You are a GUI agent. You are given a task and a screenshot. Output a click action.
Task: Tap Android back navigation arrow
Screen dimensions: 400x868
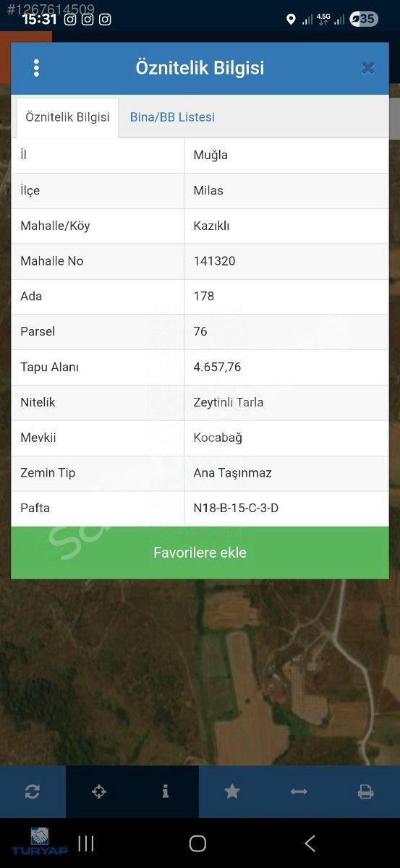pos(310,843)
